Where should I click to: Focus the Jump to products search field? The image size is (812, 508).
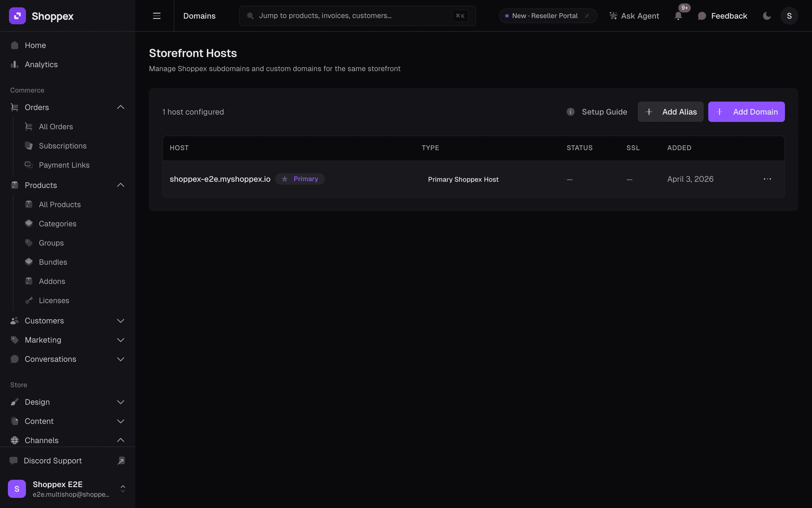[x=357, y=16]
